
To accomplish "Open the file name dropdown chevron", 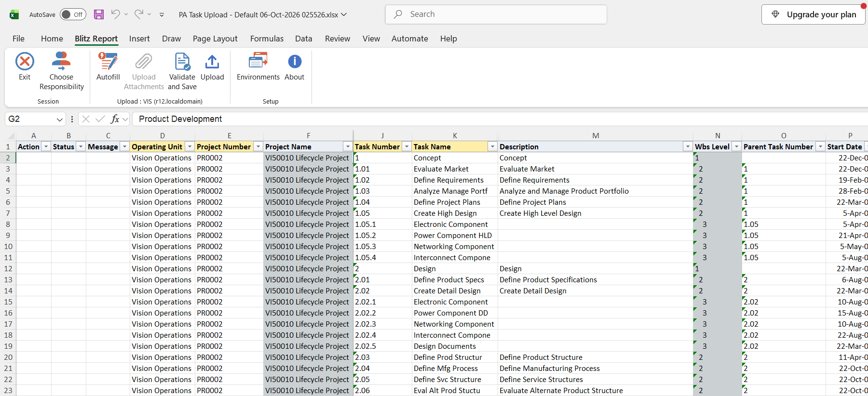I will (344, 14).
